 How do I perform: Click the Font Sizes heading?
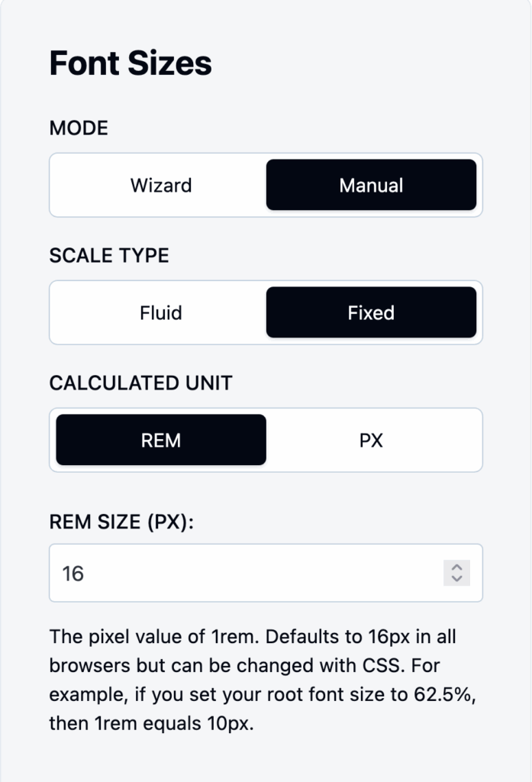[x=131, y=63]
